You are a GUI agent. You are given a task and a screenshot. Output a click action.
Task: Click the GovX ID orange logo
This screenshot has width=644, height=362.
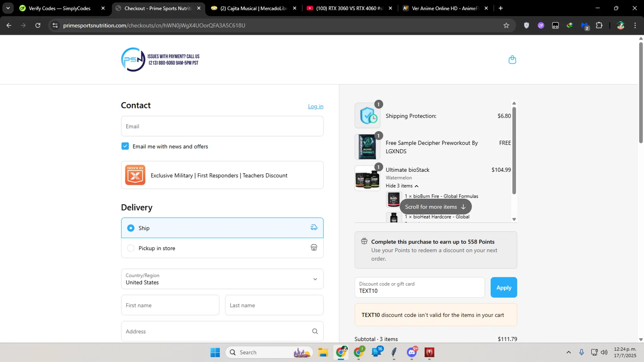click(135, 175)
